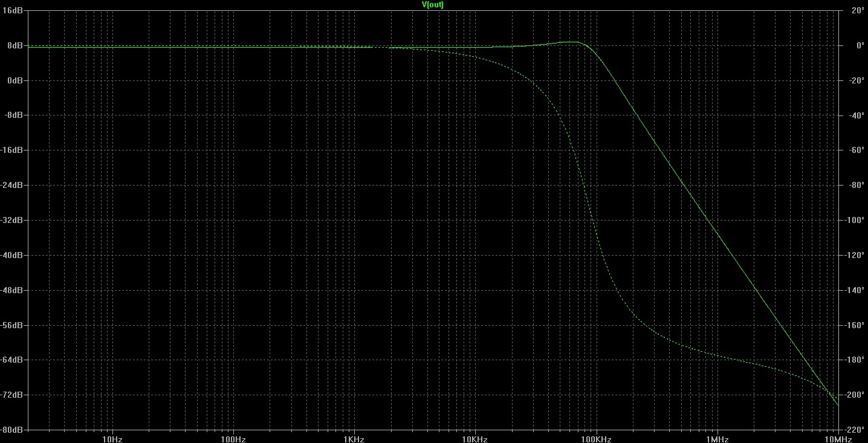Click the 10MHz frequency axis label
This screenshot has width=868, height=443.
[x=838, y=439]
